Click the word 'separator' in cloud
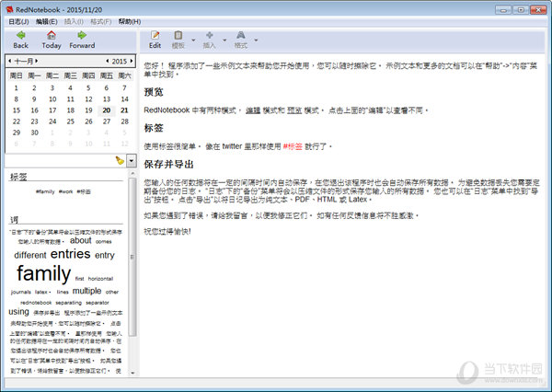Viewport: 552px width, 392px height. (x=98, y=303)
